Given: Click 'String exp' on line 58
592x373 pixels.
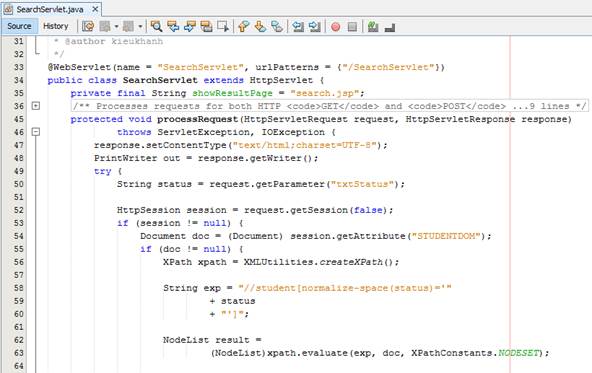Looking at the screenshot, I should tap(192, 288).
